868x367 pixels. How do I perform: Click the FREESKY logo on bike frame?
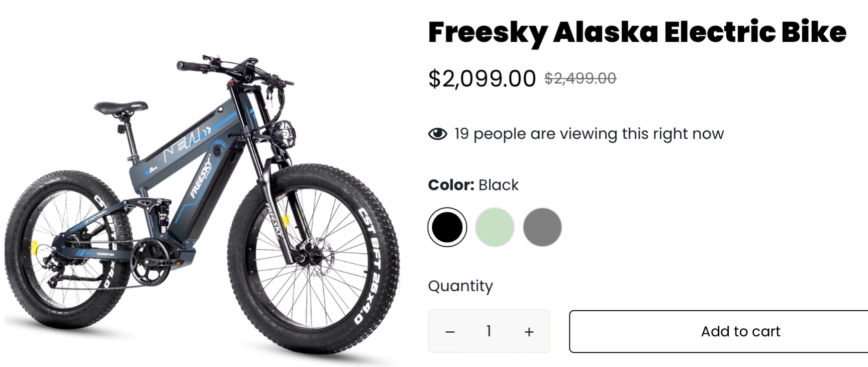[x=201, y=177]
